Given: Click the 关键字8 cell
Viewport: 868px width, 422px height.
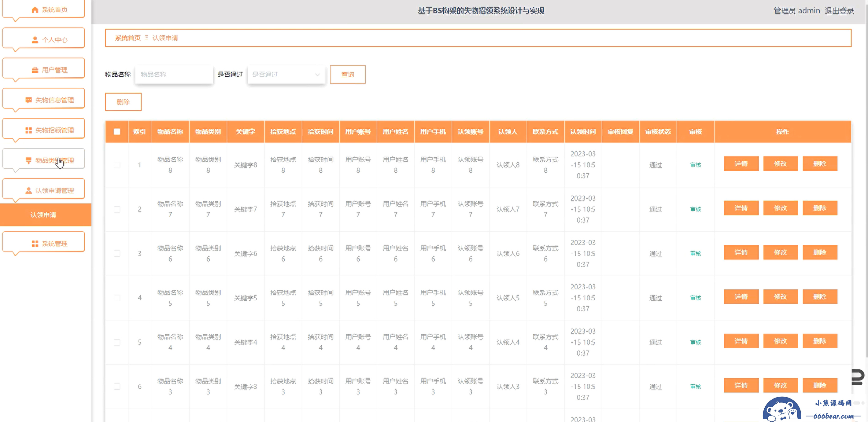Looking at the screenshot, I should (246, 165).
